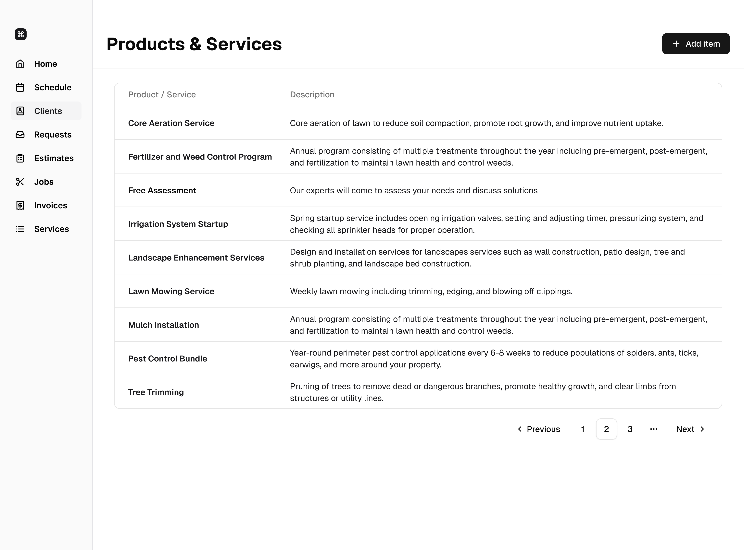Click the Requests inbox icon
Viewport: 756px width, 550px height.
click(20, 135)
